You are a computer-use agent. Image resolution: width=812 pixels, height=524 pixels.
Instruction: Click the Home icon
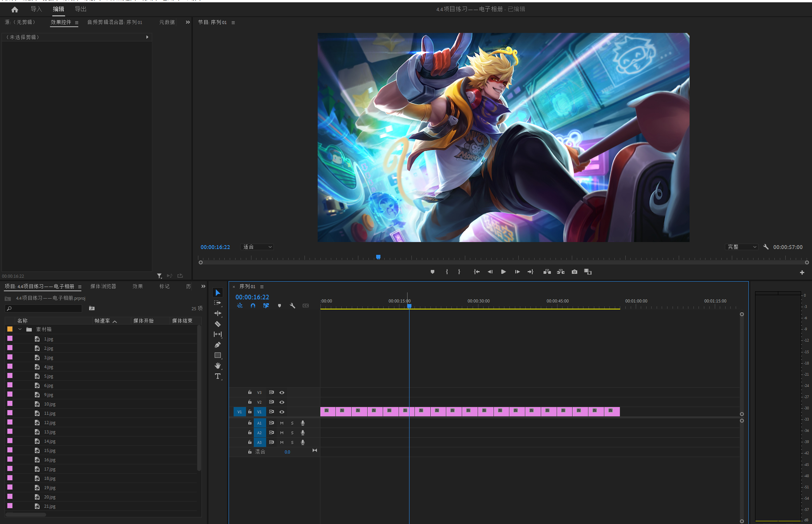point(15,9)
